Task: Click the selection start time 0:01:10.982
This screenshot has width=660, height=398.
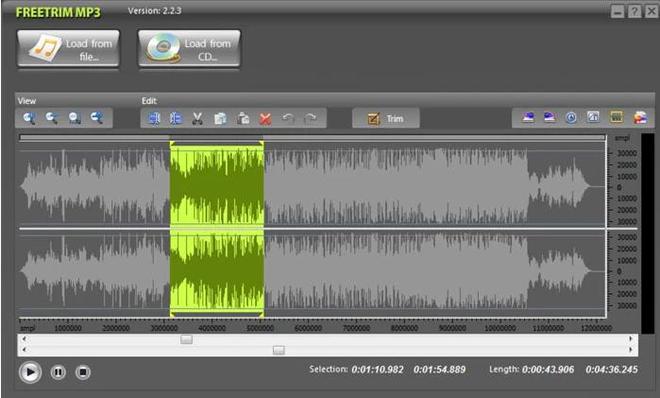Action: pyautogui.click(x=377, y=370)
